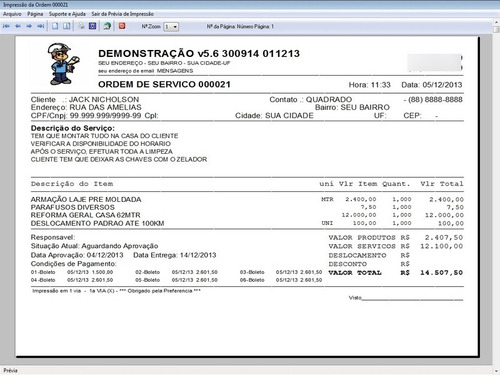Viewport: 500px width, 375px height.
Task: Open the Página menu
Action: click(35, 14)
